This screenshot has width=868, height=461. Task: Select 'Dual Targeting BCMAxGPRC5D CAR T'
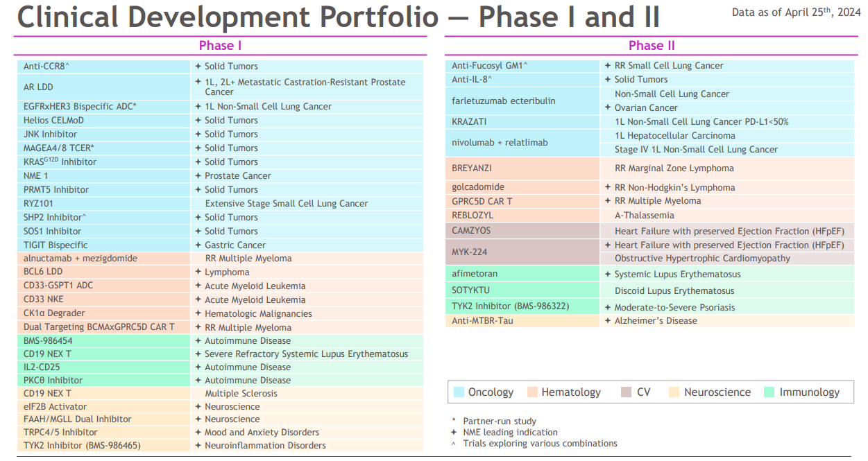pos(99,328)
